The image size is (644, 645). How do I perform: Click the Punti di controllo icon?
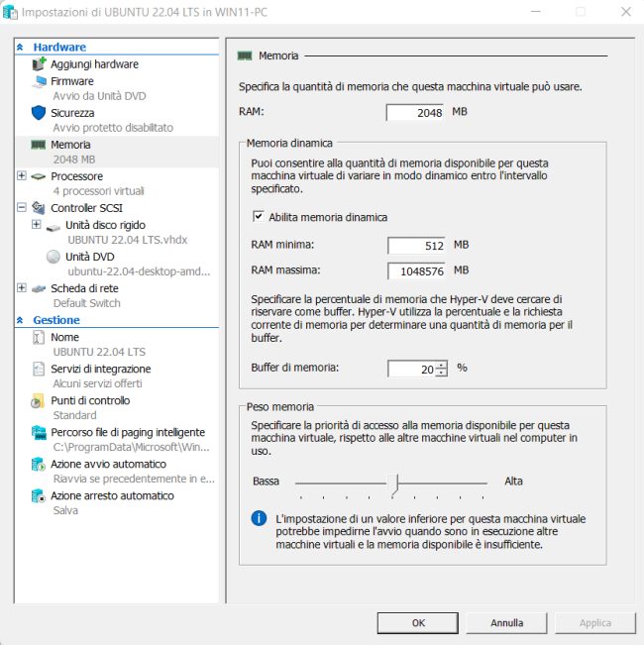[39, 401]
